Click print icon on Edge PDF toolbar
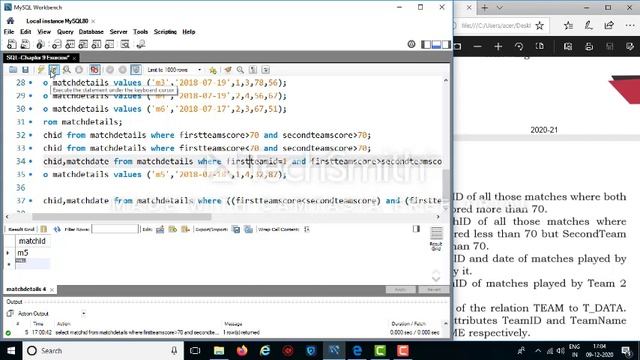 (589, 47)
